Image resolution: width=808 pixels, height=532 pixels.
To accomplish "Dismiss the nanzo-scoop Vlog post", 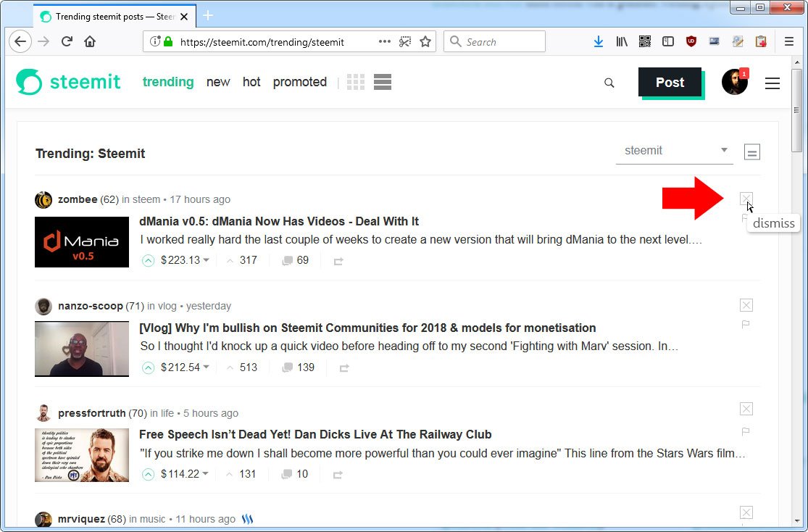I will pyautogui.click(x=746, y=305).
